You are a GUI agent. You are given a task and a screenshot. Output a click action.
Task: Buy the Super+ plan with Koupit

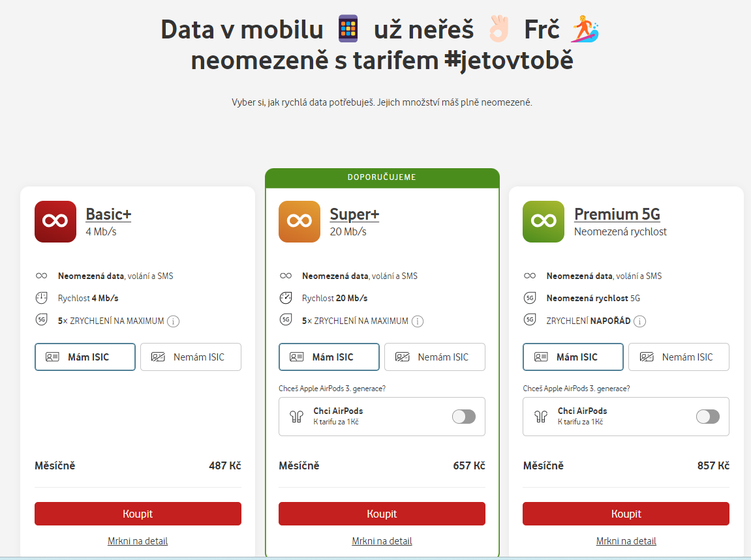(382, 514)
